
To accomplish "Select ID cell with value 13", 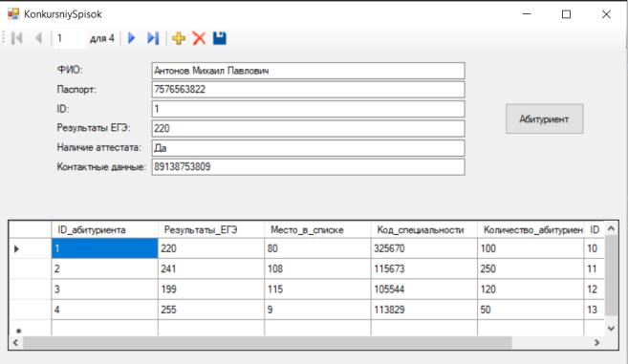I will tap(594, 310).
